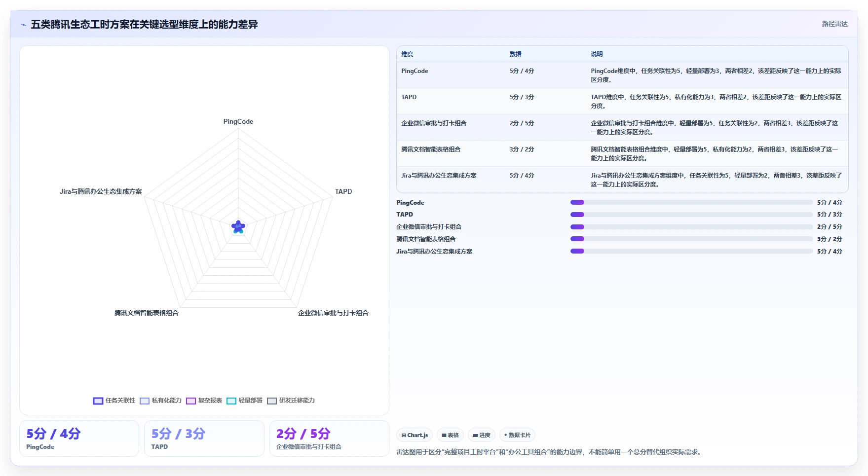Click the Jira与腾讯办公生态集成方案 radar axis label
Screen dimensions: 868x476
click(101, 192)
